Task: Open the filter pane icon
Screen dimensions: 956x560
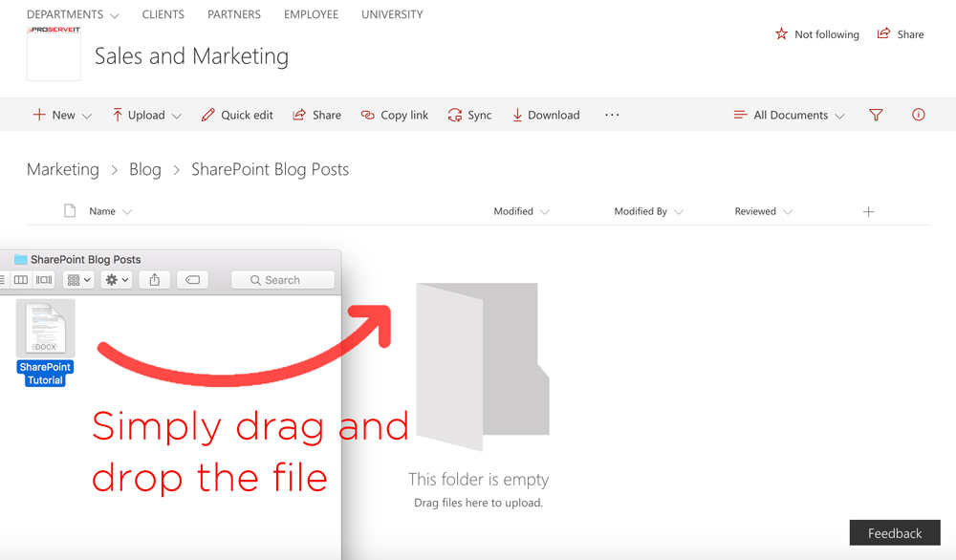Action: [x=876, y=115]
